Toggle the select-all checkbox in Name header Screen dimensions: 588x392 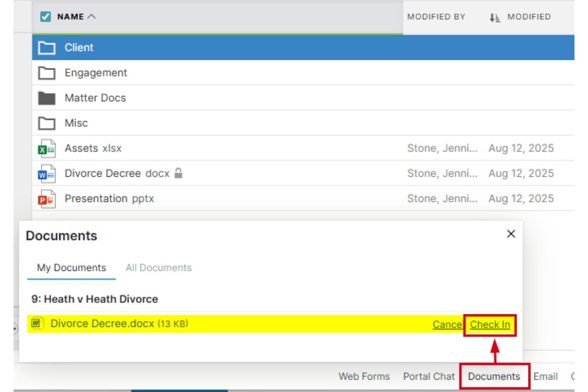click(45, 17)
